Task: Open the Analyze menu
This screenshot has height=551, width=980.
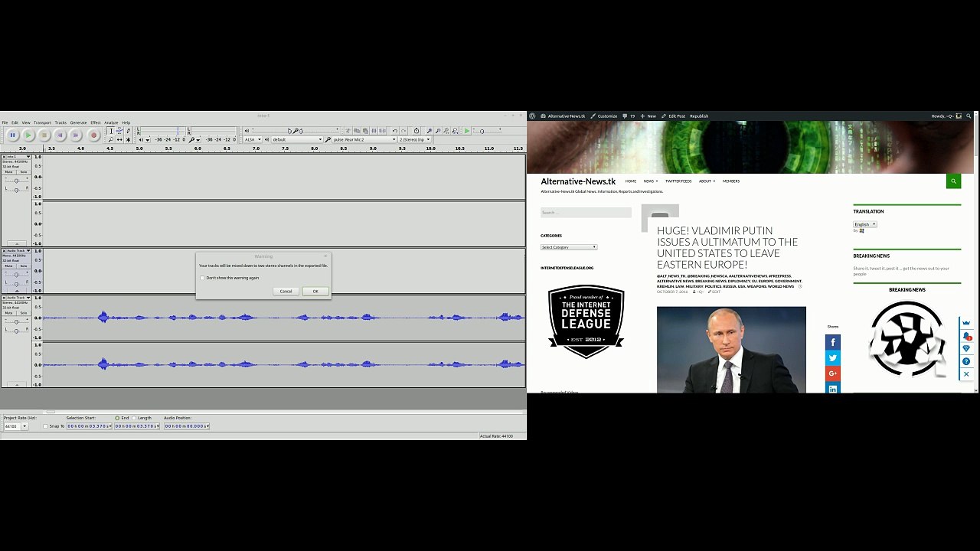Action: [x=111, y=122]
